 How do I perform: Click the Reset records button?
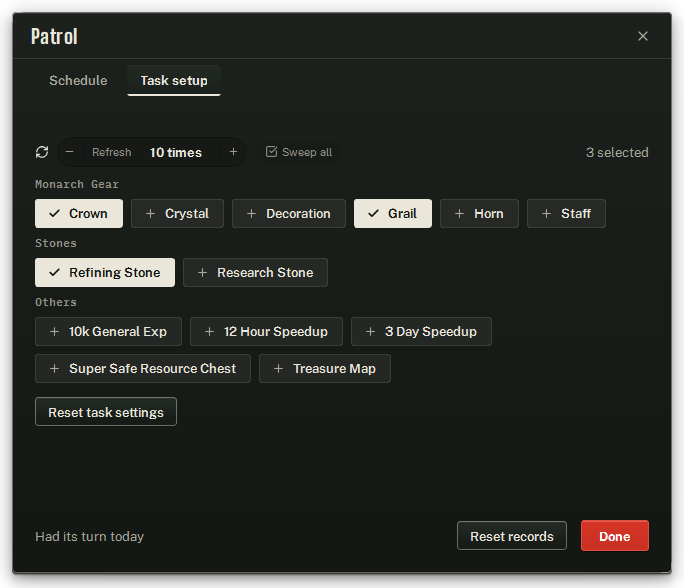512,535
